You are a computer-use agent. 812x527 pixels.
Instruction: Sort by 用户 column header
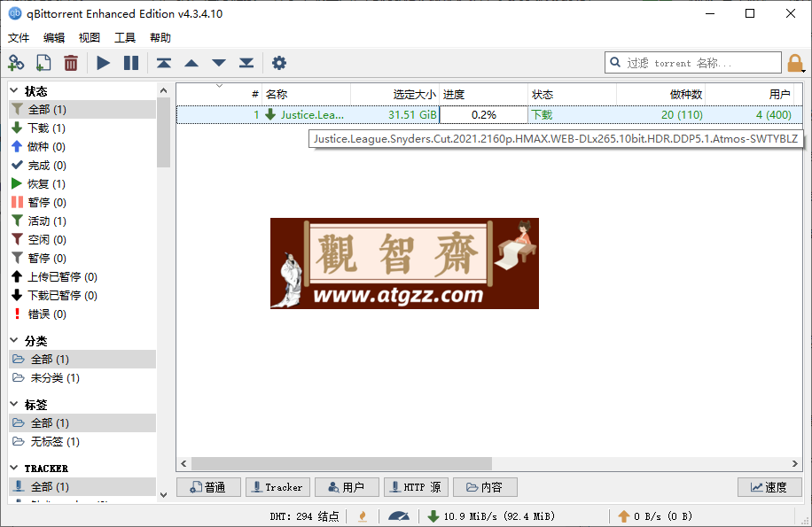749,94
